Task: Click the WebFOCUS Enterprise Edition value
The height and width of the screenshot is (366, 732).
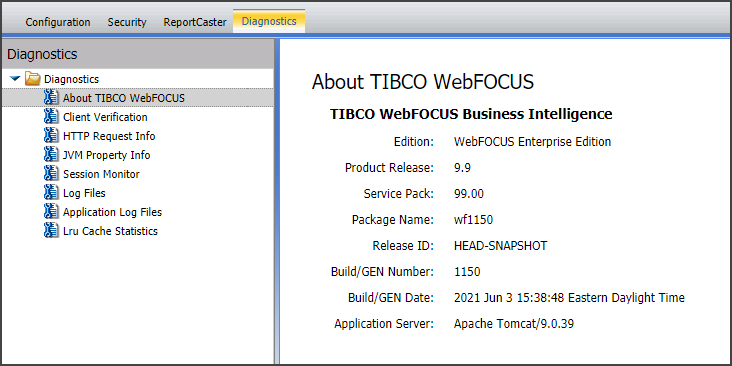Action: [532, 141]
